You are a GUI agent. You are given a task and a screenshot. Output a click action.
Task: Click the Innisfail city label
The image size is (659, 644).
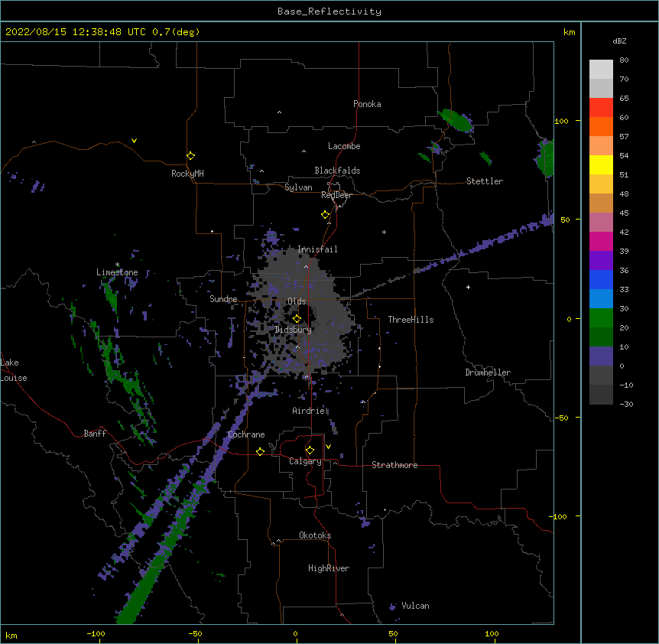[317, 249]
